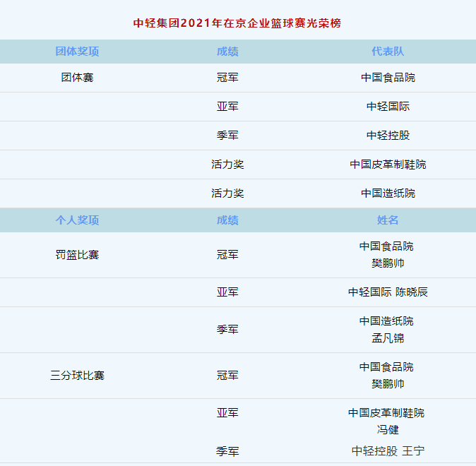Select 季军 in the 王宁 row

point(227,451)
